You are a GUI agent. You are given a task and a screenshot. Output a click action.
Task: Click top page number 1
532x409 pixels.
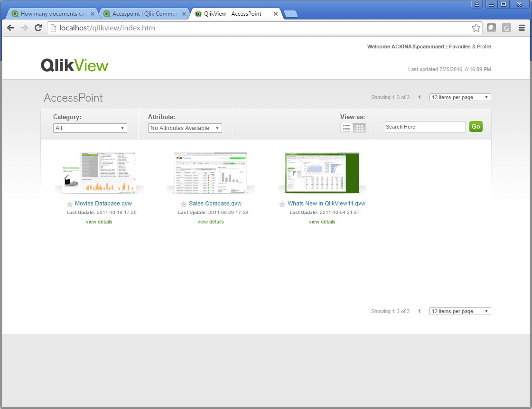tap(420, 97)
